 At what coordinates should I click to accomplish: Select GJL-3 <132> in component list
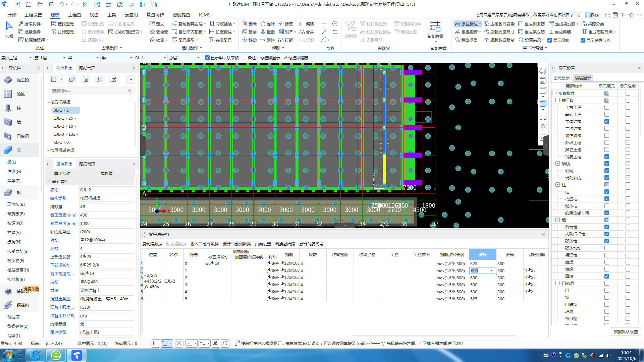pyautogui.click(x=65, y=134)
